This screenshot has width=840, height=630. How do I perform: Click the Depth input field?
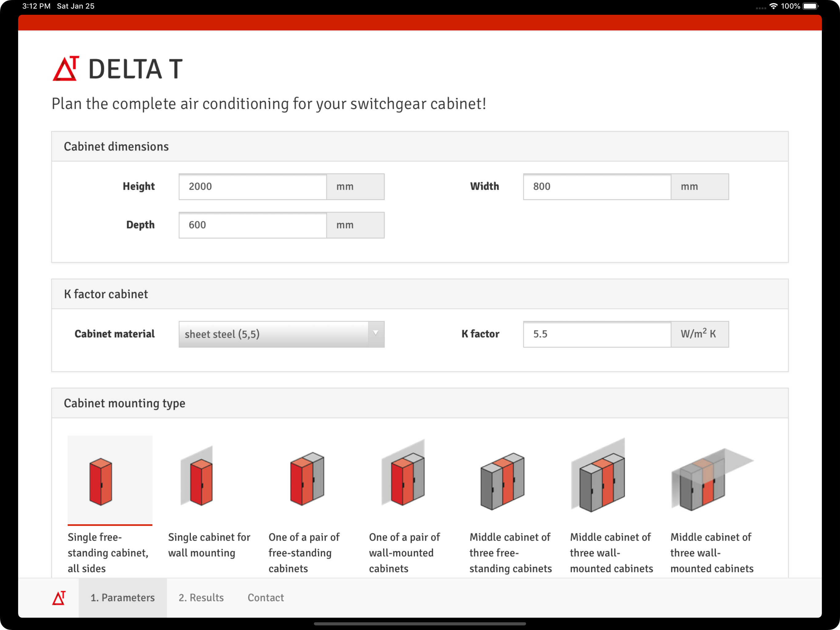click(252, 225)
